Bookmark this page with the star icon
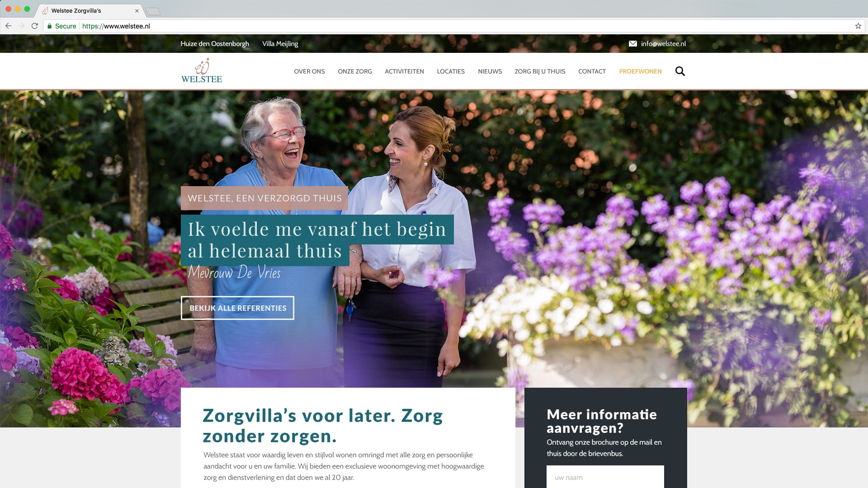The height and width of the screenshot is (488, 868). tap(858, 26)
